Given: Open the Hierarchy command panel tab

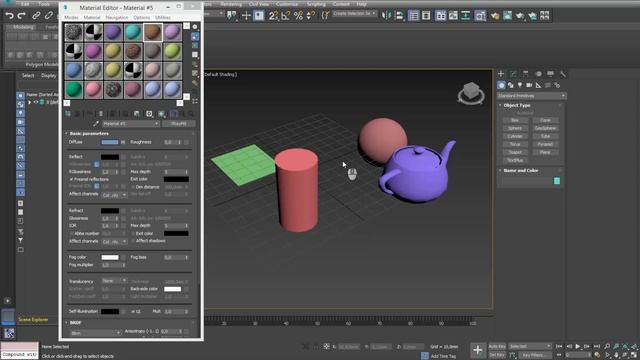Looking at the screenshot, I should point(525,74).
